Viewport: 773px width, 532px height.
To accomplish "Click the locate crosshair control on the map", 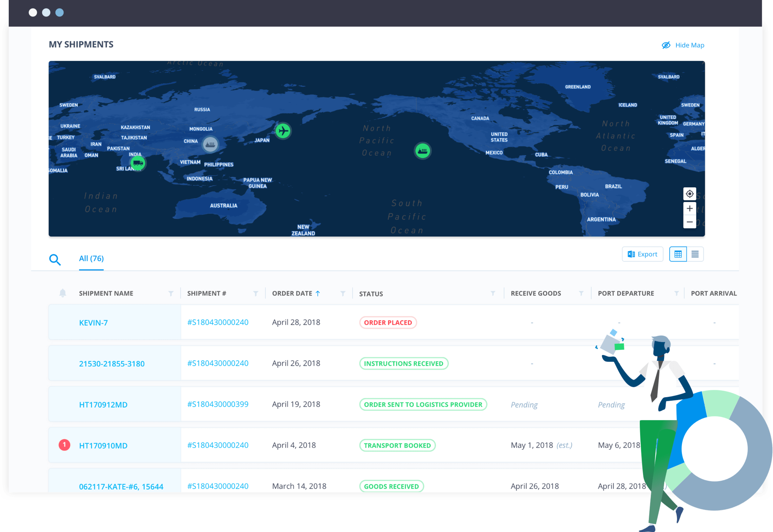I will coord(689,194).
